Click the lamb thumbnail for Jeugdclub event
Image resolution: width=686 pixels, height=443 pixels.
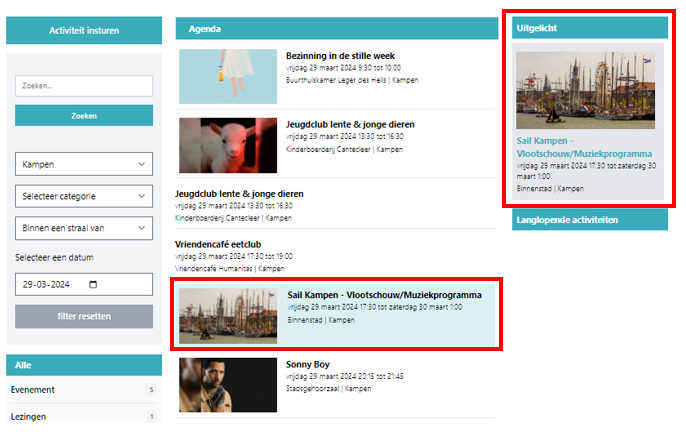coord(228,145)
